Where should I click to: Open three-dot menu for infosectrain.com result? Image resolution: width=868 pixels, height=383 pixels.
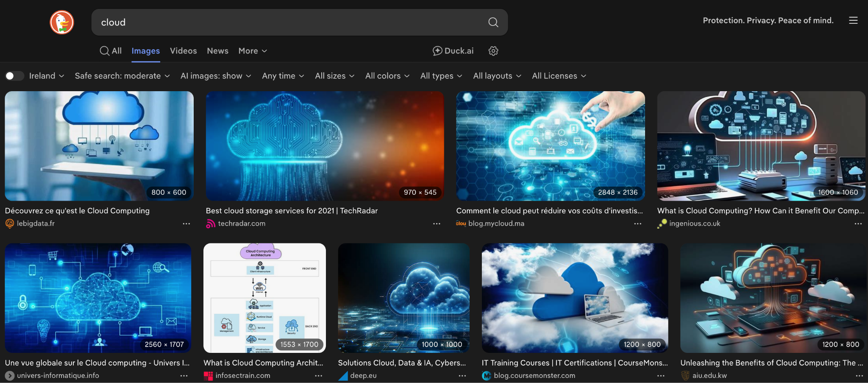click(x=318, y=376)
